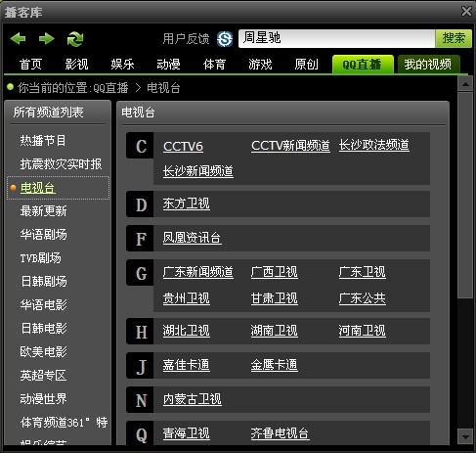Close the 播客库 window

[466, 12]
